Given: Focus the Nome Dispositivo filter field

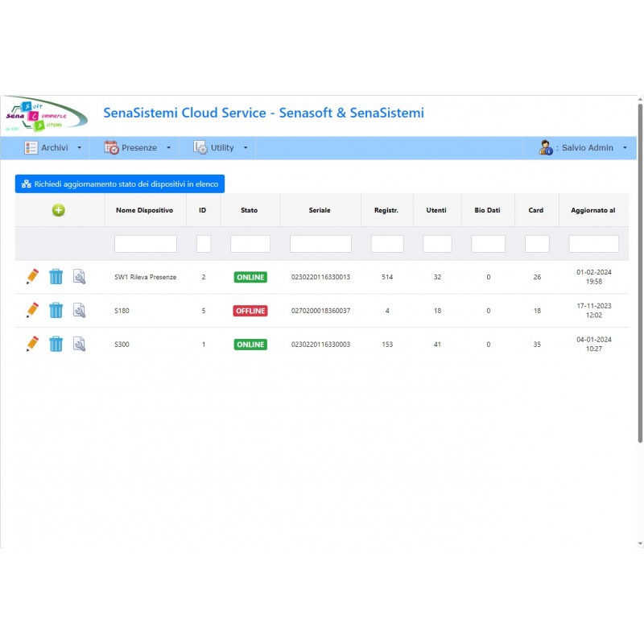Looking at the screenshot, I should coord(146,244).
